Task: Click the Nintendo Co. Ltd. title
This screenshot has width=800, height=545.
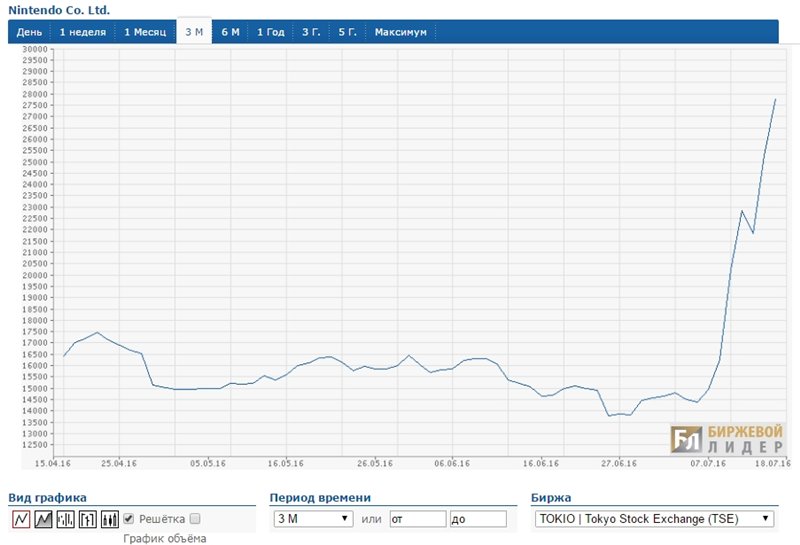Action: (x=59, y=10)
